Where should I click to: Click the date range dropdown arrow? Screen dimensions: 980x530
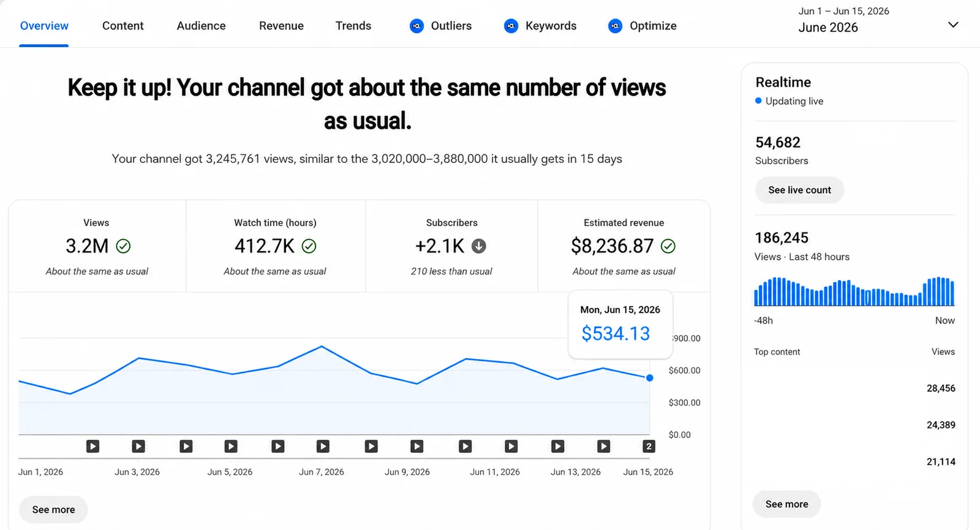point(953,25)
